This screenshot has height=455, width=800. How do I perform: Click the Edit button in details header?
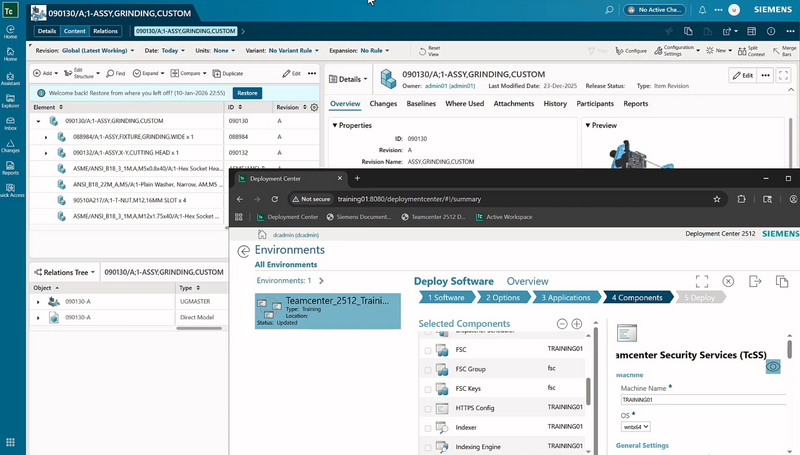click(x=742, y=75)
